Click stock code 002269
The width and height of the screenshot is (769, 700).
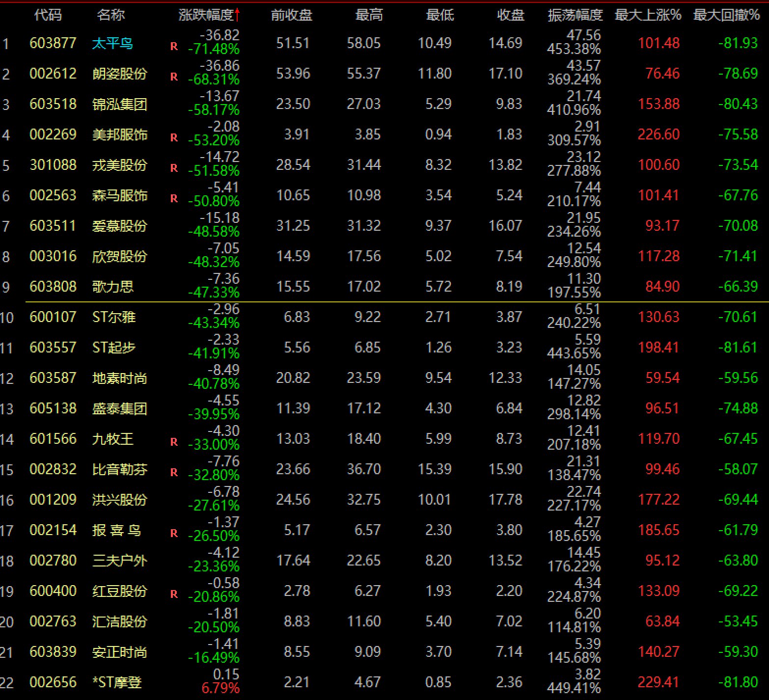[53, 135]
